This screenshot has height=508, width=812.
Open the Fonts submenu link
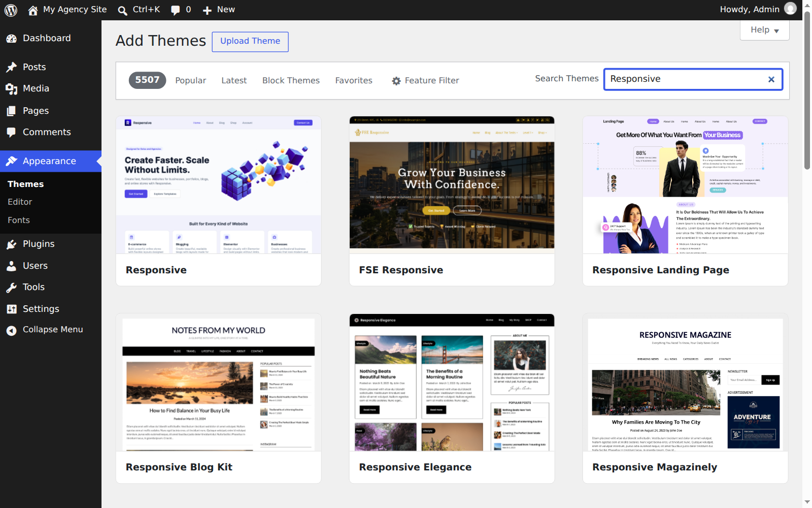tap(19, 220)
